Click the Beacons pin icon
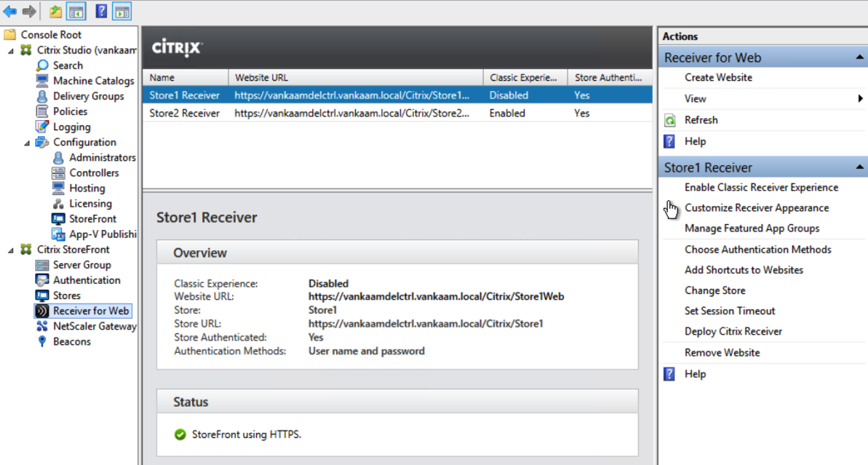Viewport: 868px width, 465px height. (x=42, y=341)
